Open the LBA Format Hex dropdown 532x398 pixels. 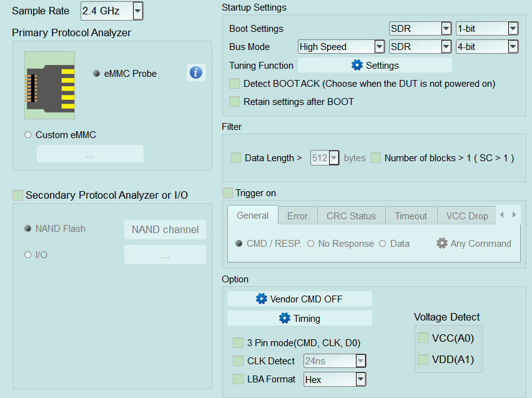pyautogui.click(x=335, y=379)
